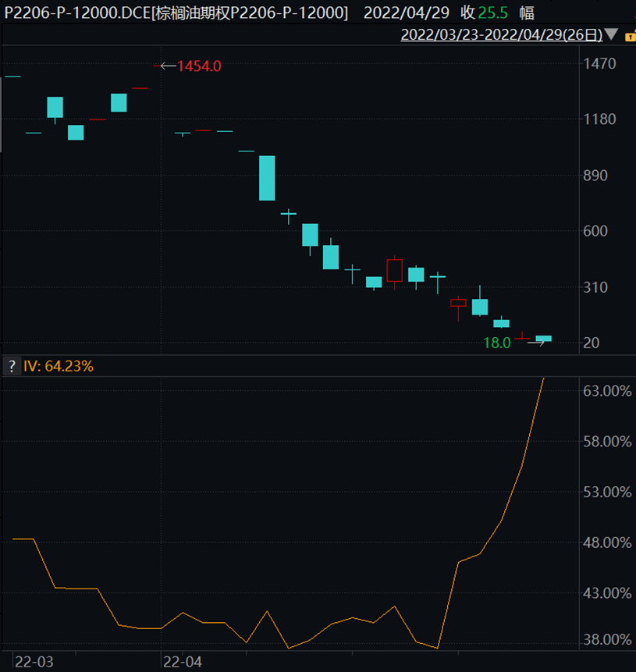Click the 48.00% IV axis label
The height and width of the screenshot is (672, 636).
click(607, 542)
